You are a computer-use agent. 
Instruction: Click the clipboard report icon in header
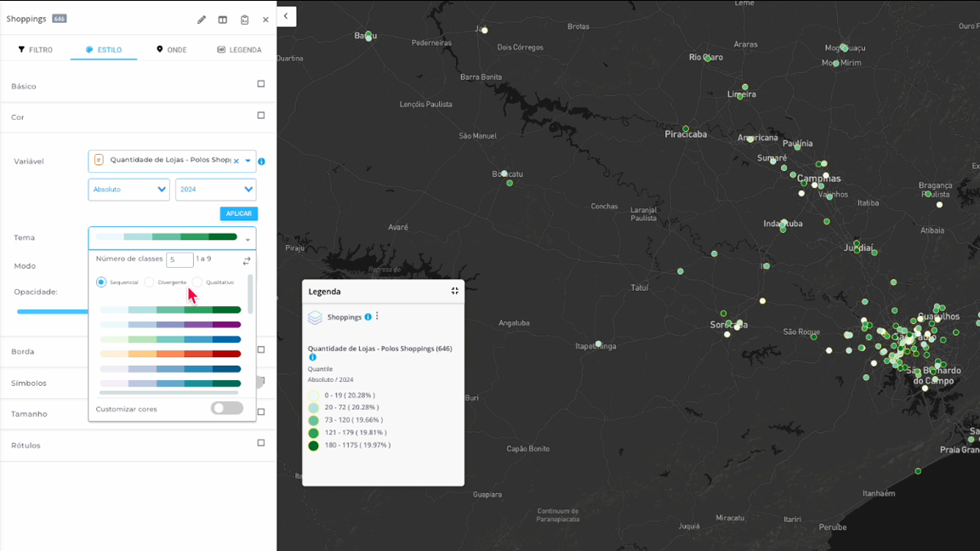[x=244, y=20]
